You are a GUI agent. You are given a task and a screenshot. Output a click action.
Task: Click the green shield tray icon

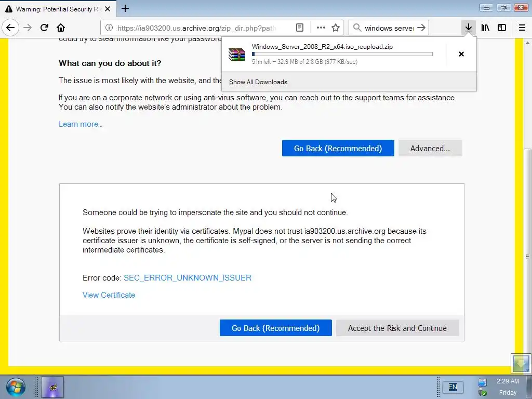[x=483, y=393]
